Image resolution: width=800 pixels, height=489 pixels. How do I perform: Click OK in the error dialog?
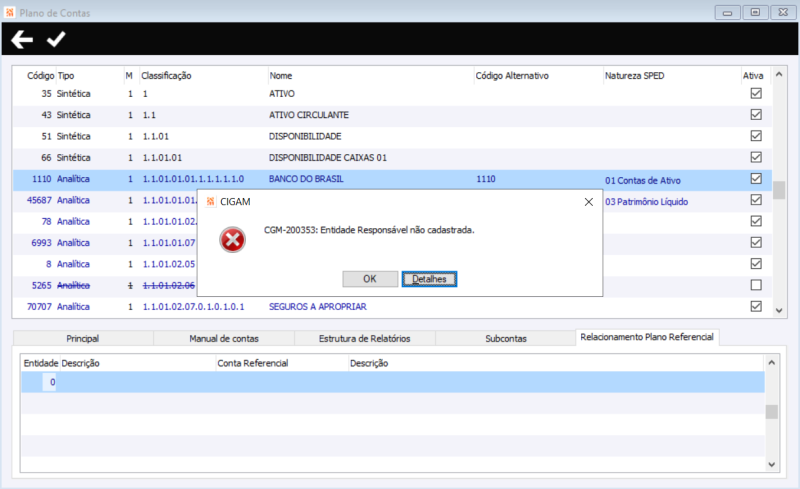tap(370, 279)
